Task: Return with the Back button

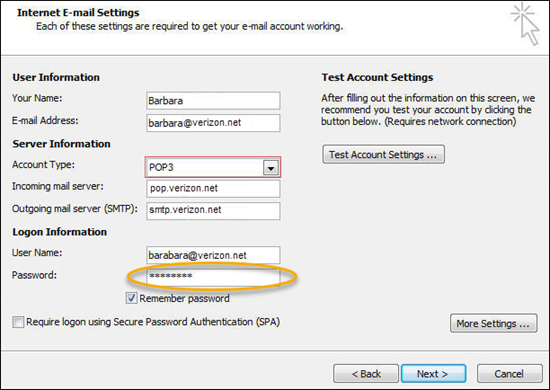Action: click(x=366, y=374)
